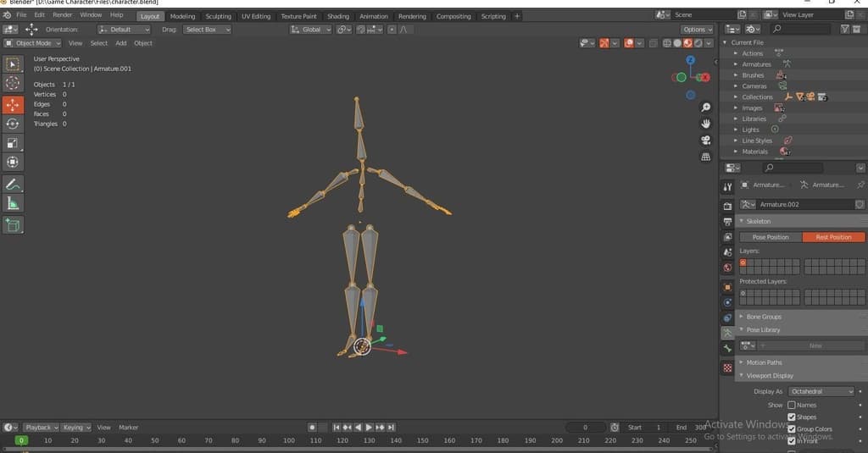868x453 pixels.
Task: Click the Pose Position button
Action: (x=771, y=237)
